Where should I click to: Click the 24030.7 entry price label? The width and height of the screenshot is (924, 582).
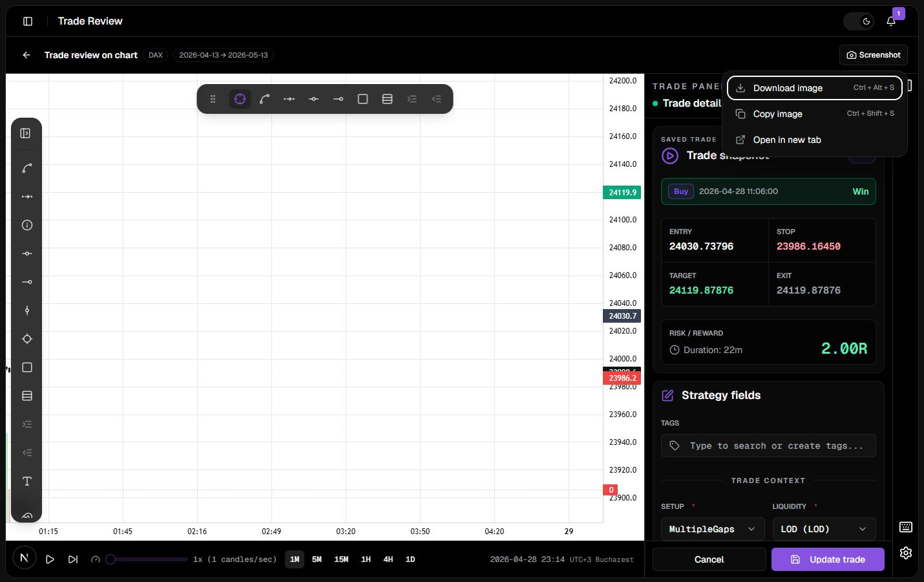[622, 316]
